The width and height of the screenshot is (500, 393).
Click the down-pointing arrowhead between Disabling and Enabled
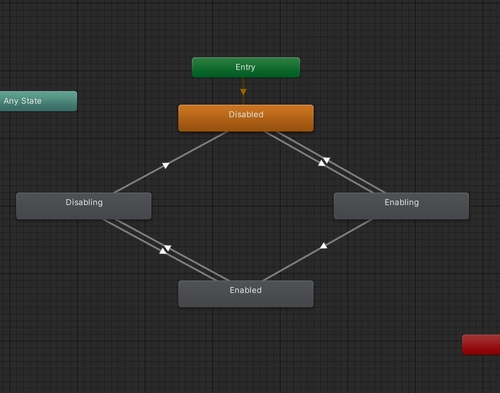point(168,248)
